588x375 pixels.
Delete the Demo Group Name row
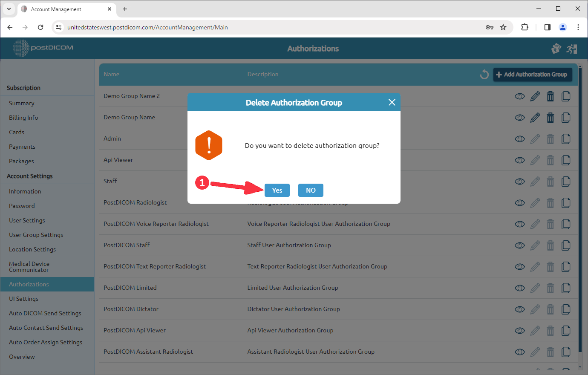click(550, 117)
